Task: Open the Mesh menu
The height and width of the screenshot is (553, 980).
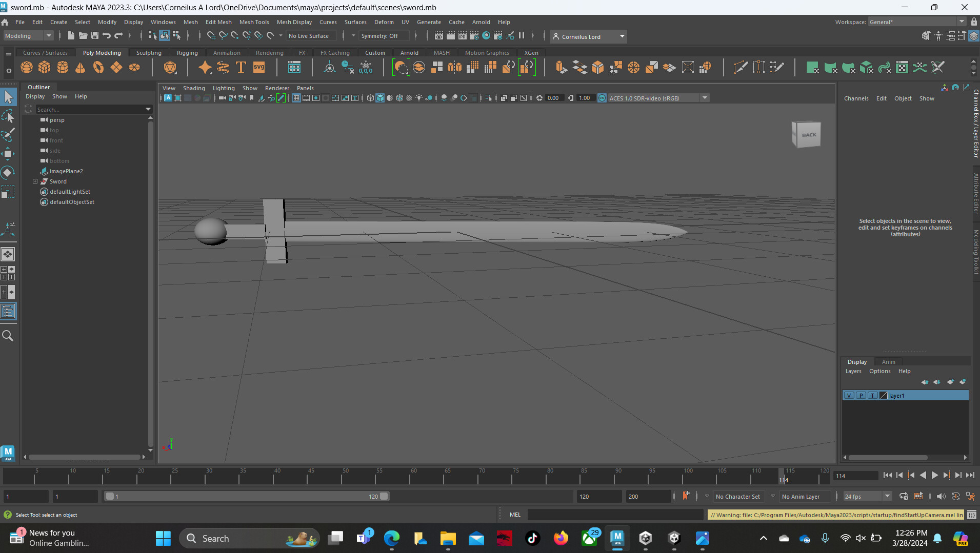Action: 190,22
